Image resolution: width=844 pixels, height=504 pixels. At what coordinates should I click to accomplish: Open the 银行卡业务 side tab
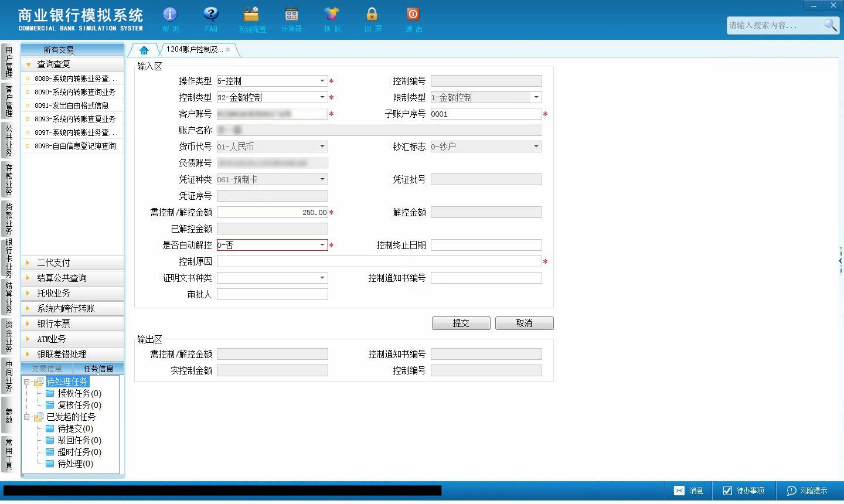click(9, 257)
